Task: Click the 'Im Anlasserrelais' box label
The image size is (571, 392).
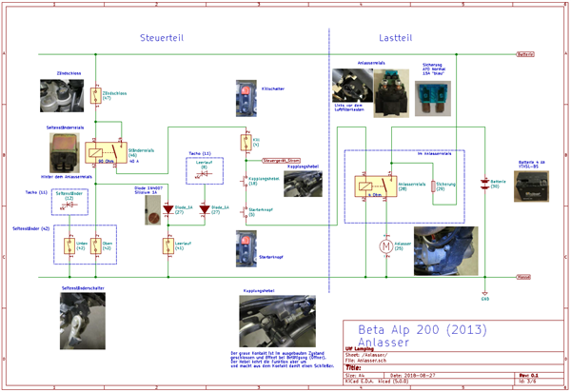Action: (x=435, y=153)
